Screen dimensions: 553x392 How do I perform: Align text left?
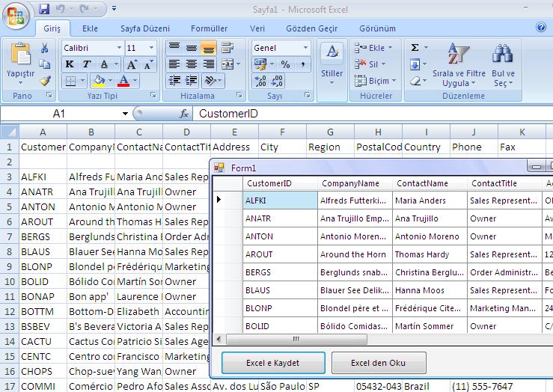[x=174, y=64]
